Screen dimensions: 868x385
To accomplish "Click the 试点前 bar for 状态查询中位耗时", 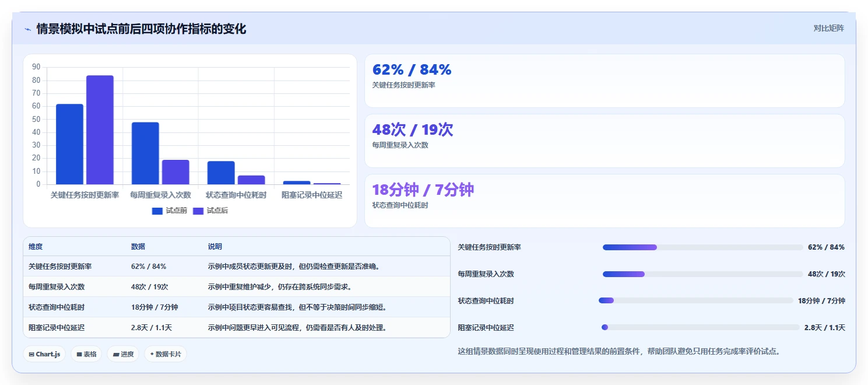I will 221,173.
